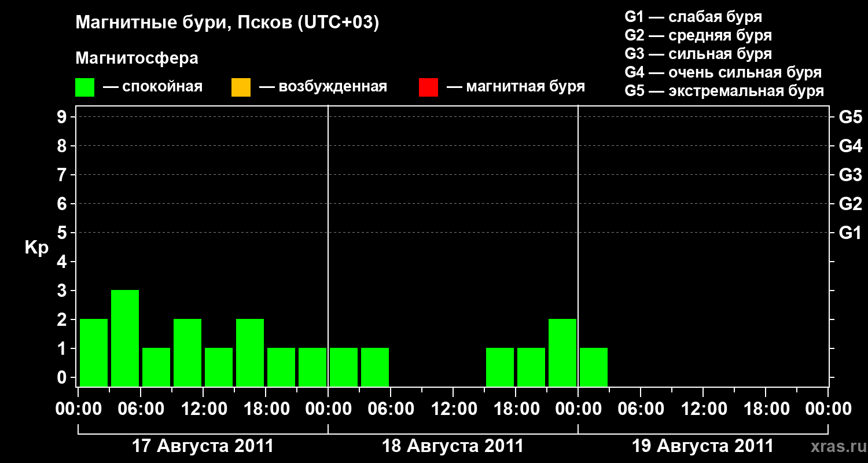This screenshot has height=463, width=868.
Task: Click the green 'спокойная' legend swatch
Action: [x=84, y=87]
